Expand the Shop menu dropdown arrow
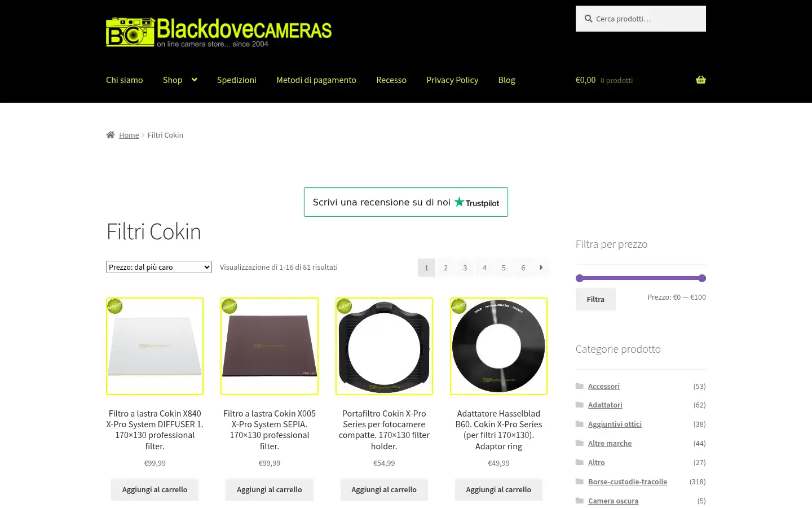The height and width of the screenshot is (508, 812). click(194, 80)
